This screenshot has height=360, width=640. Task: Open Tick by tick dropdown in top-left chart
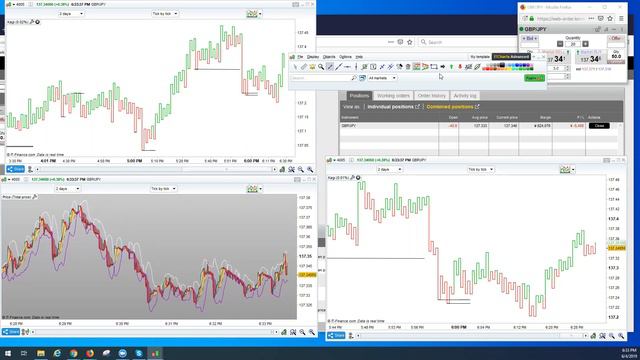[165, 14]
